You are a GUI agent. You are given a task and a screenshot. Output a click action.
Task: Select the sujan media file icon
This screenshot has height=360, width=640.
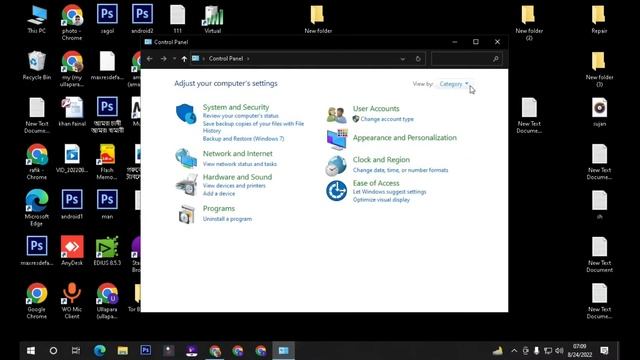(x=599, y=112)
